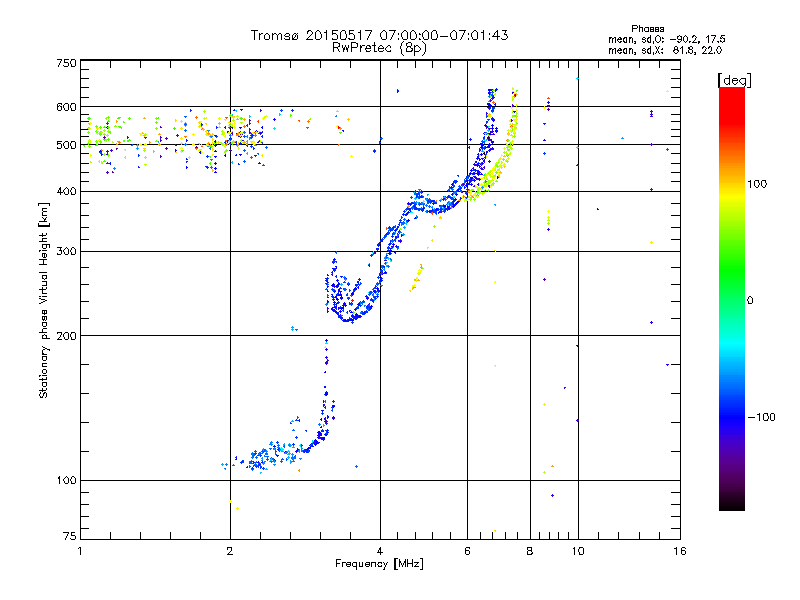Click the colorbar tick label '0'
The height and width of the screenshot is (600, 800).
click(x=749, y=301)
